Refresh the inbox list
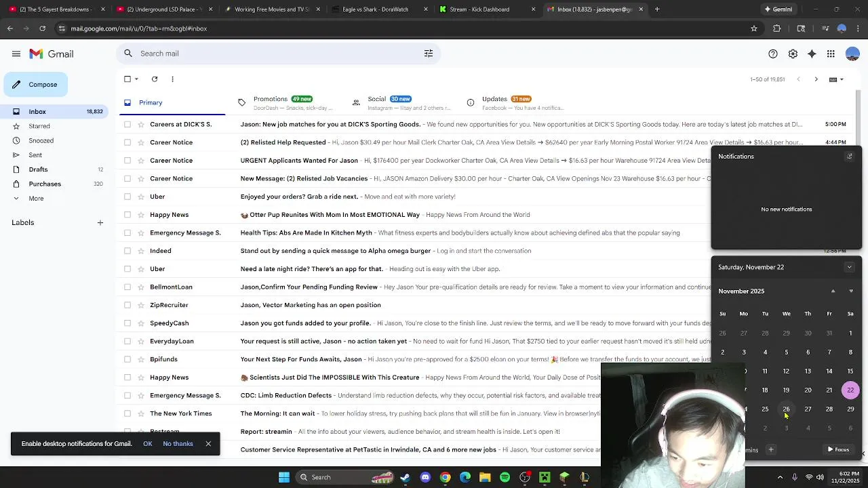 pos(155,79)
